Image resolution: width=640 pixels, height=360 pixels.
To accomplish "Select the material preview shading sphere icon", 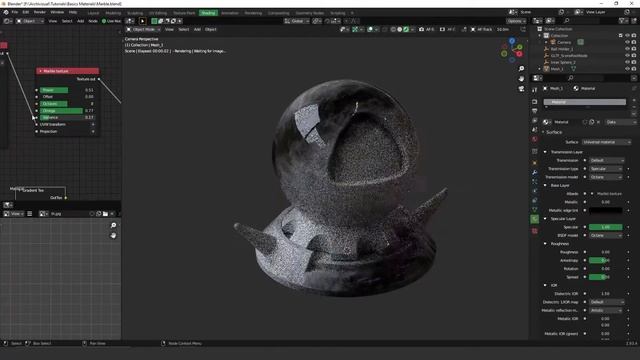I will coord(400,29).
